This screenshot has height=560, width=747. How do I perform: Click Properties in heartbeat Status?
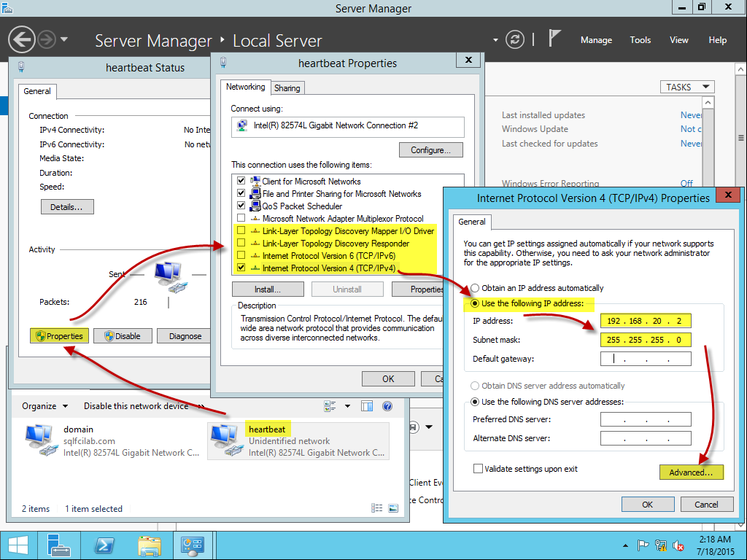(x=60, y=336)
